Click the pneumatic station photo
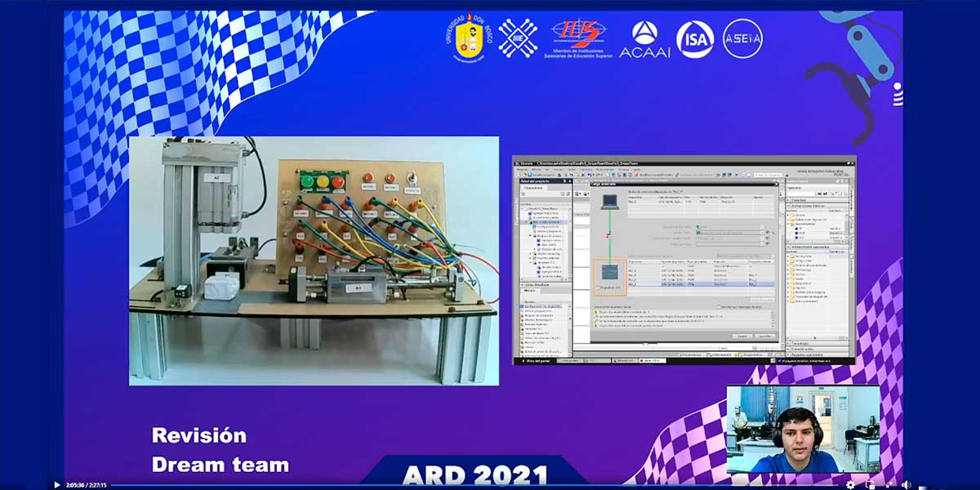Screen dimensions: 980x490 click(x=314, y=261)
